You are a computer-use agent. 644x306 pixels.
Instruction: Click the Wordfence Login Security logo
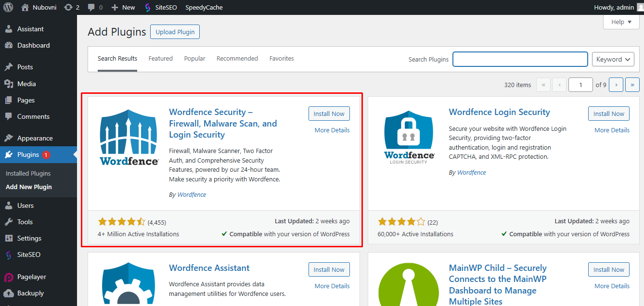409,137
